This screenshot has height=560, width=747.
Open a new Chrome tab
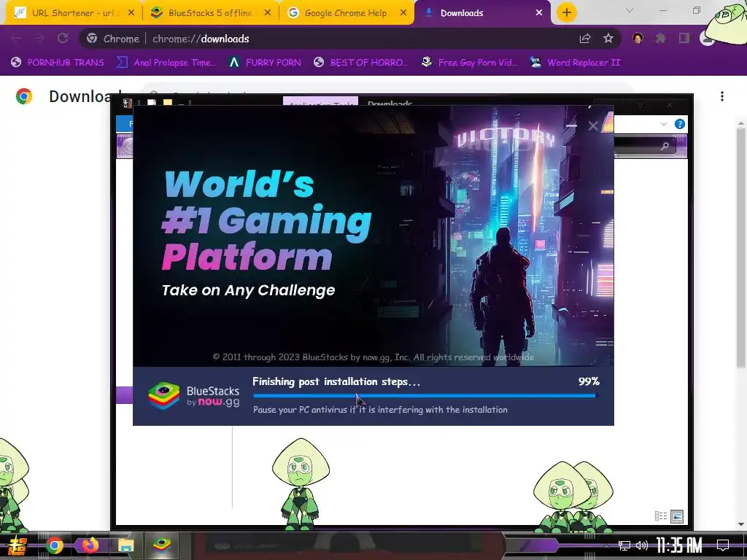pyautogui.click(x=566, y=13)
